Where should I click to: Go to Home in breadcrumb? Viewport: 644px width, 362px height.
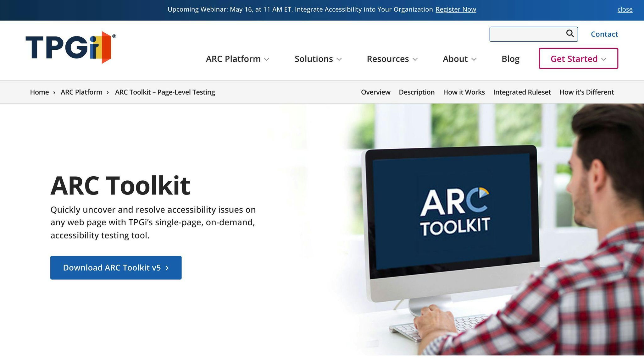point(39,92)
